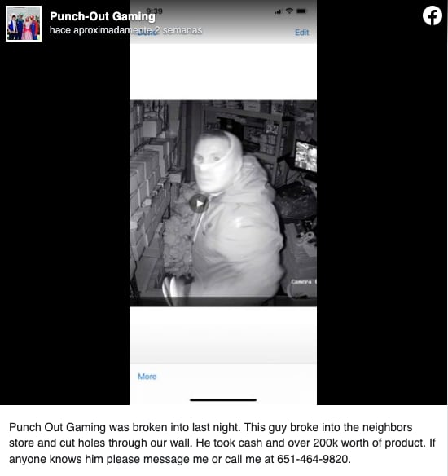The width and height of the screenshot is (448, 476).
Task: Click the hooded figure in the footage
Action: [x=234, y=214]
